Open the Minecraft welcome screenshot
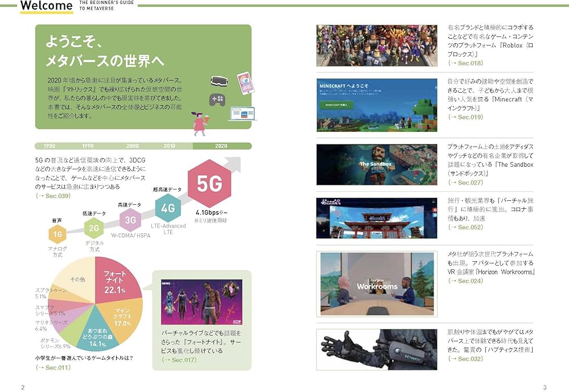Image resolution: width=569 pixels, height=392 pixels. coord(377,105)
